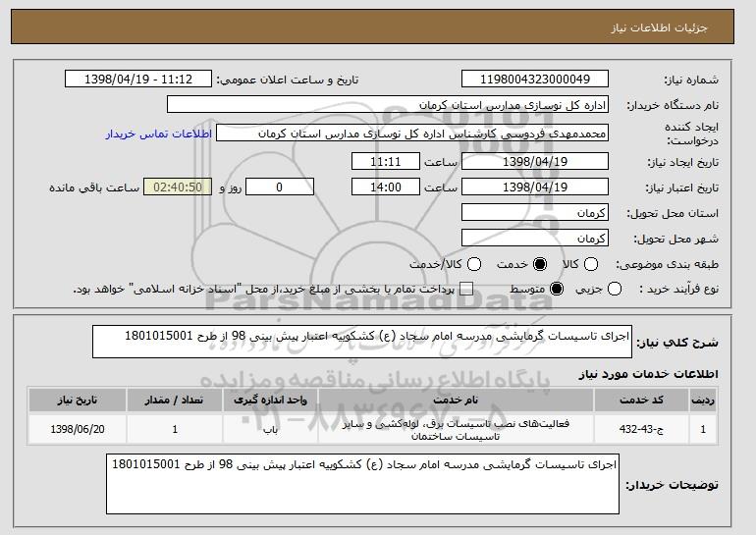The width and height of the screenshot is (756, 535).
Task: Click the تاریخ نیاز column header
Action: click(x=78, y=401)
